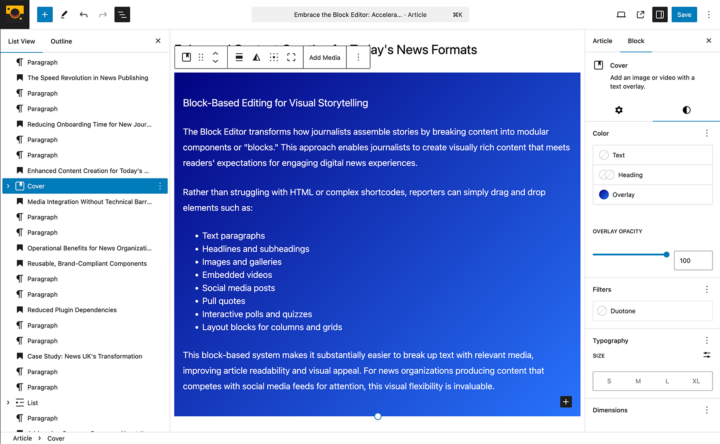Switch to the List View tab

(x=22, y=41)
